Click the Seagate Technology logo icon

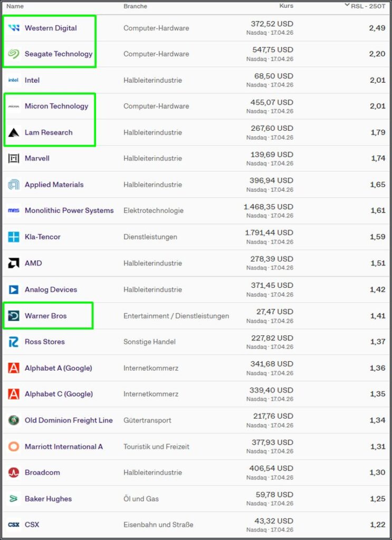pos(14,54)
